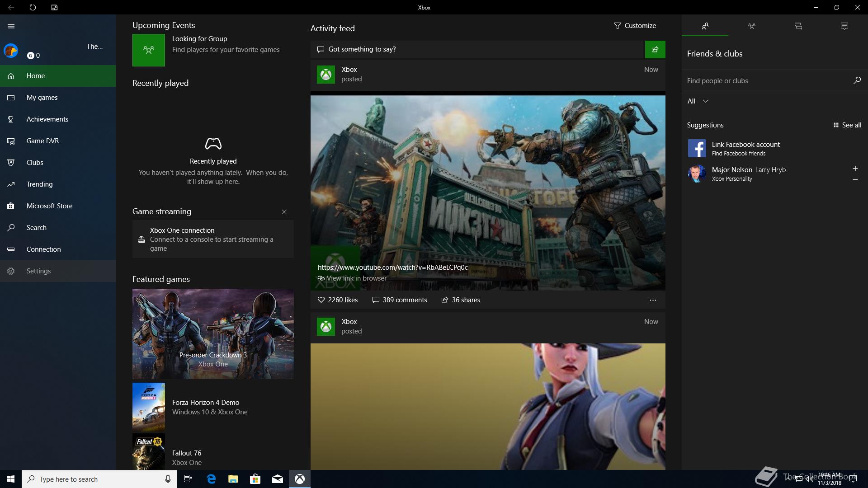The width and height of the screenshot is (868, 488).
Task: Open Game DVR section
Action: (x=58, y=141)
